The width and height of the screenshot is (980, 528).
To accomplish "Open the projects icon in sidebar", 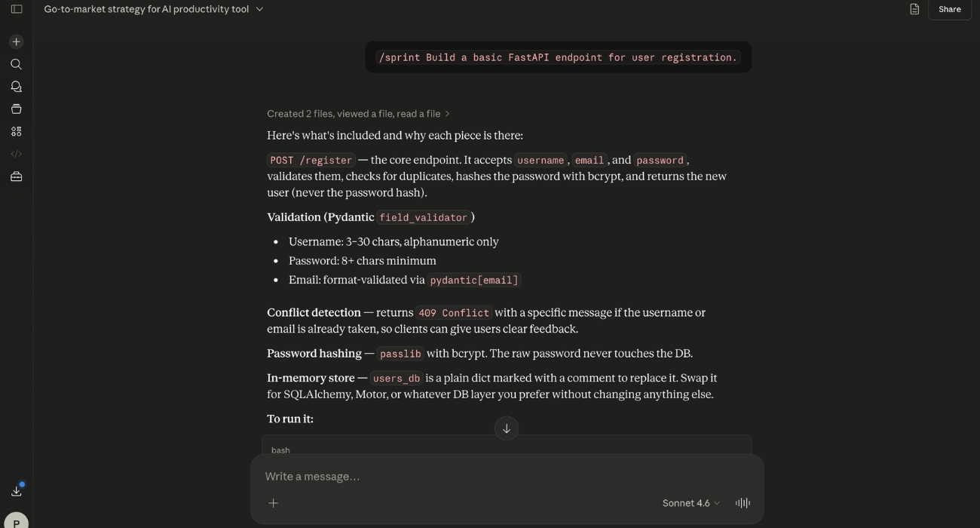I will pyautogui.click(x=17, y=109).
